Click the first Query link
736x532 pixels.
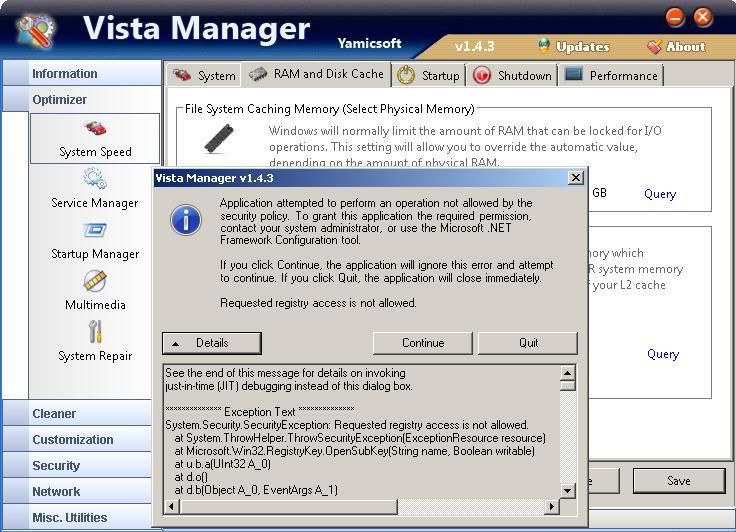(660, 194)
